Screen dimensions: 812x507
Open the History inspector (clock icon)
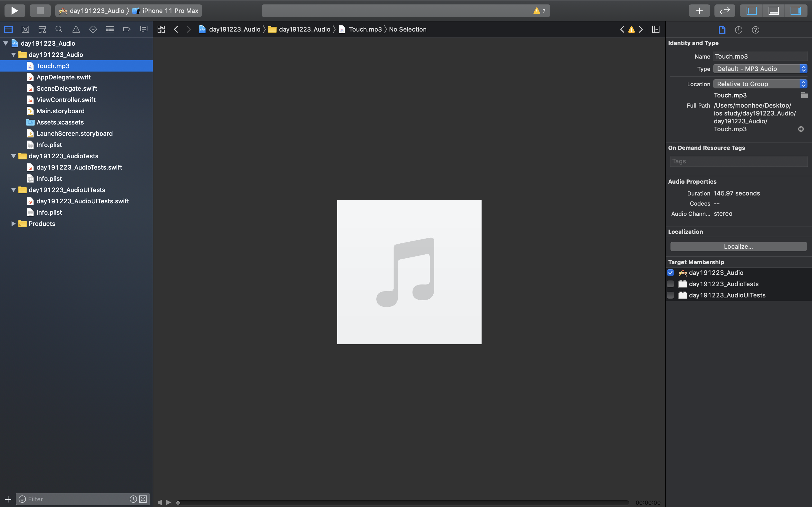738,30
